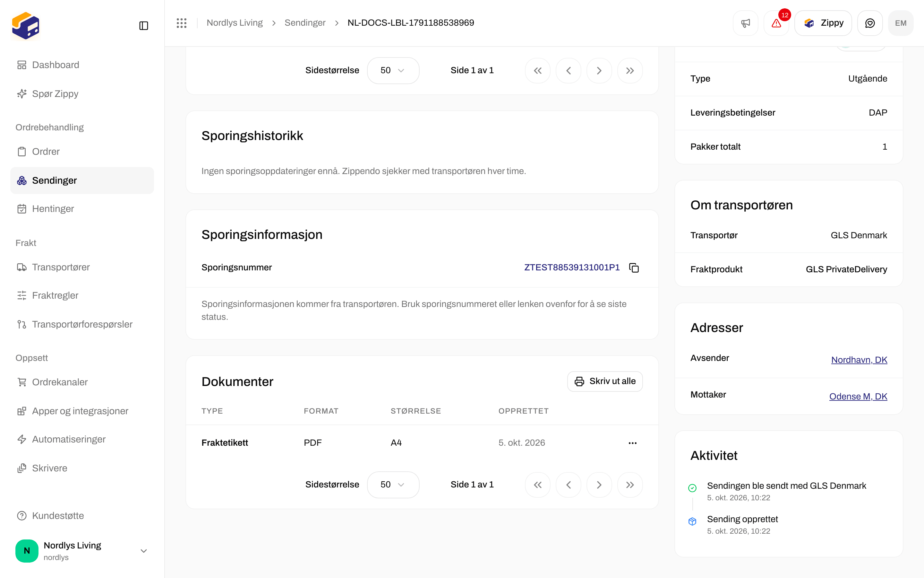Expand the Nordlys Living account switcher
Viewport: 924px width, 578px height.
(82, 551)
